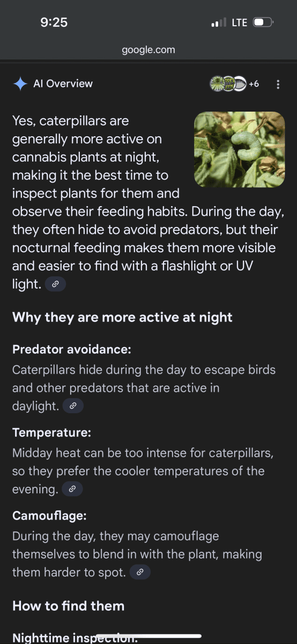Viewport: 297px width, 644px height.
Task: Tap the home indicator bar at bottom
Action: [x=148, y=636]
